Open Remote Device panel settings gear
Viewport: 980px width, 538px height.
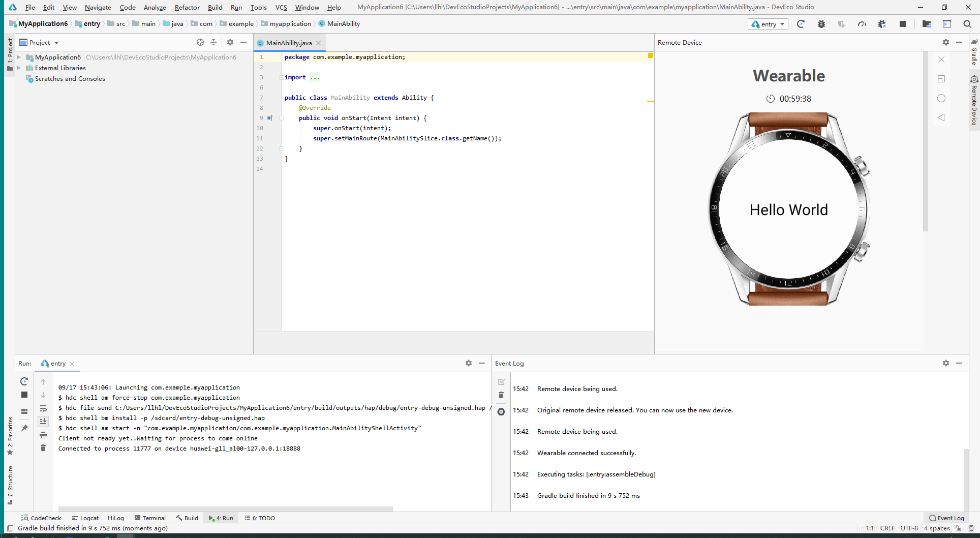click(x=946, y=42)
